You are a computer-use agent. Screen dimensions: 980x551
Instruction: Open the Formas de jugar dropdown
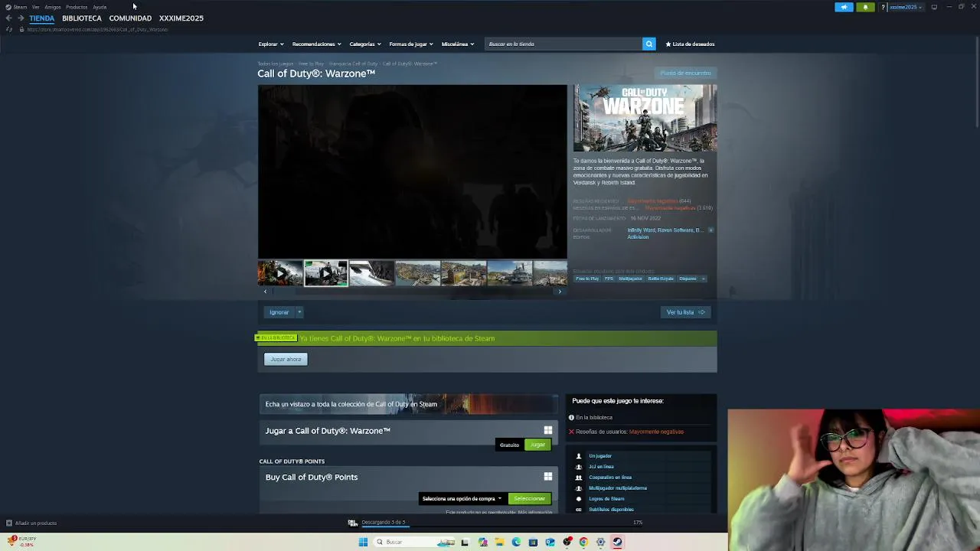(411, 44)
